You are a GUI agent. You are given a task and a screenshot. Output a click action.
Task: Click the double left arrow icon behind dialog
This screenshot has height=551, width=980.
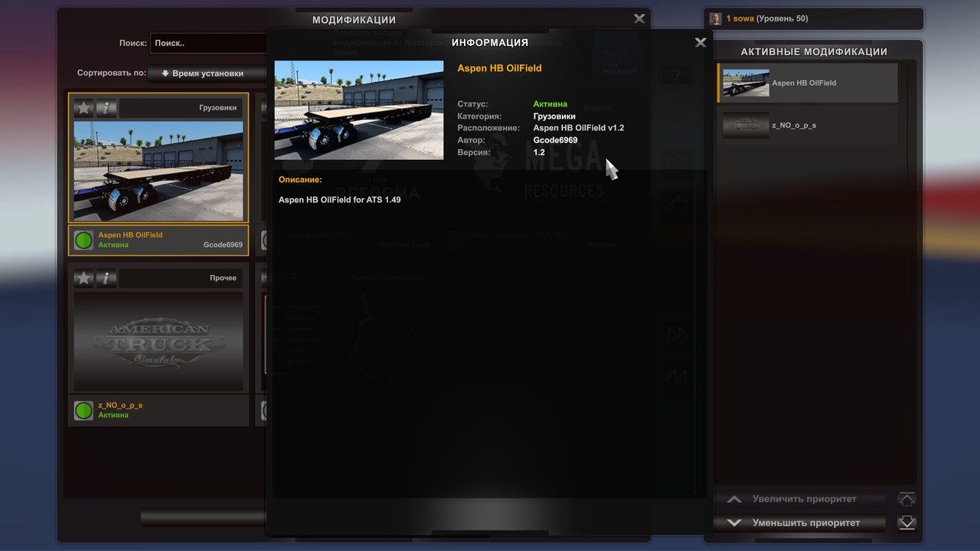(x=678, y=376)
